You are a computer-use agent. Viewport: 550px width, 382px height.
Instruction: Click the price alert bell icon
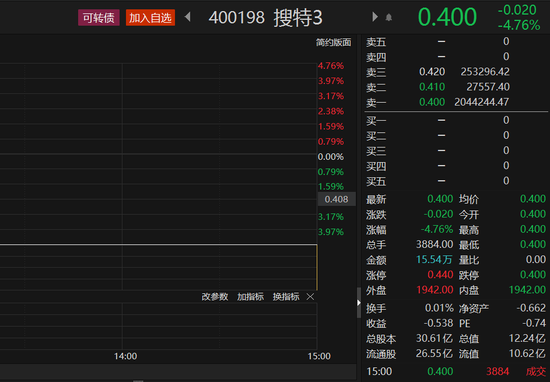tap(389, 17)
